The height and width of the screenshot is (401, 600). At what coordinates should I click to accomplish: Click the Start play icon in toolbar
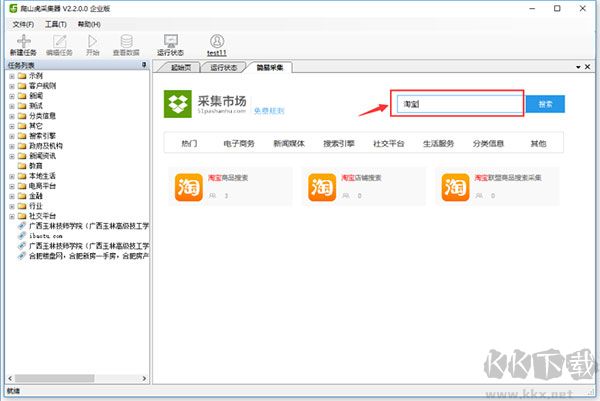point(92,41)
